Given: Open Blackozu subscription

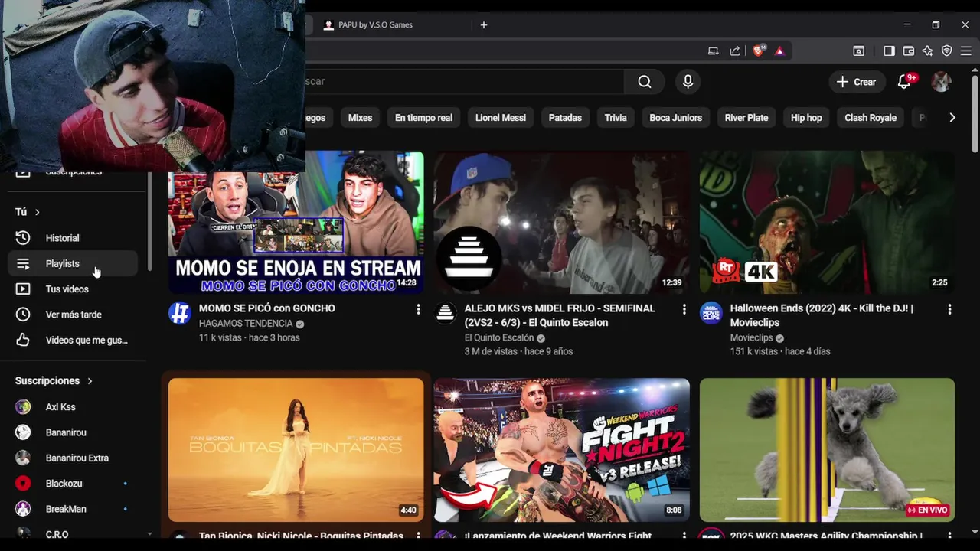Looking at the screenshot, I should [x=73, y=484].
